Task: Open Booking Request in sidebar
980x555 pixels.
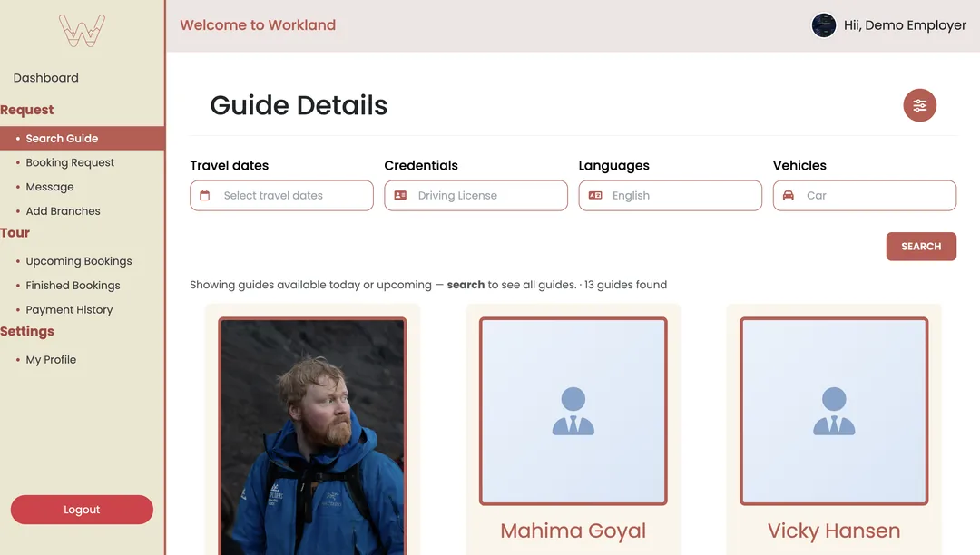Action: pos(70,162)
